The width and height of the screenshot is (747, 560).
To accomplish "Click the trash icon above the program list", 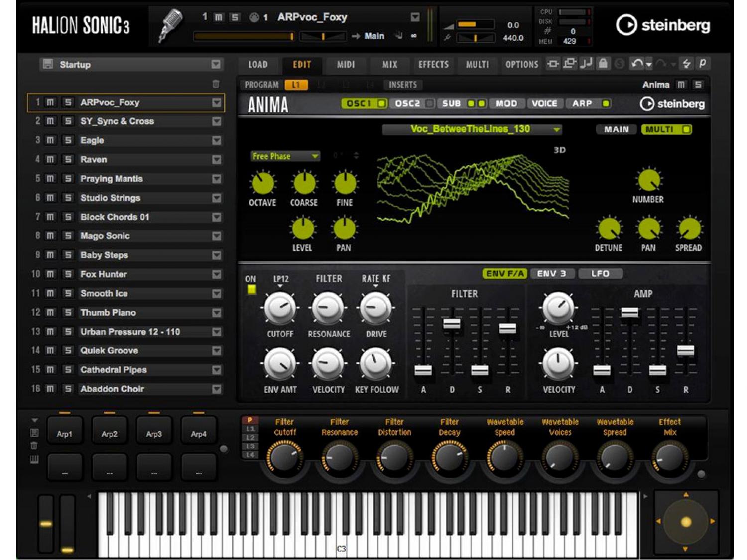I will (216, 84).
